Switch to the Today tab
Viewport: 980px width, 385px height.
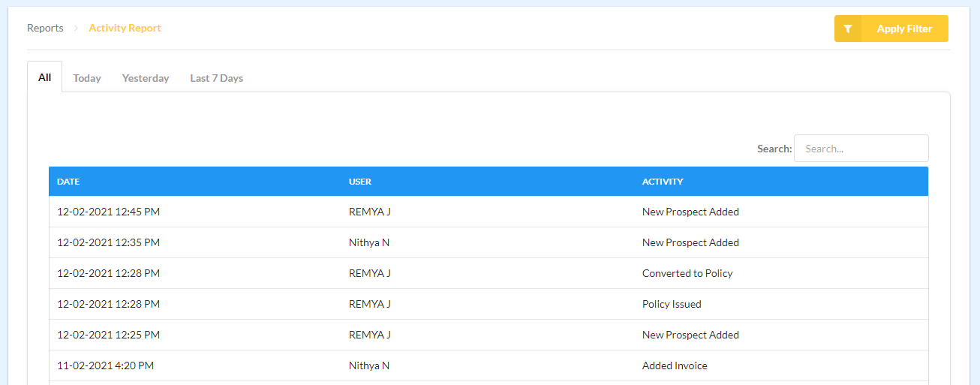pyautogui.click(x=87, y=78)
